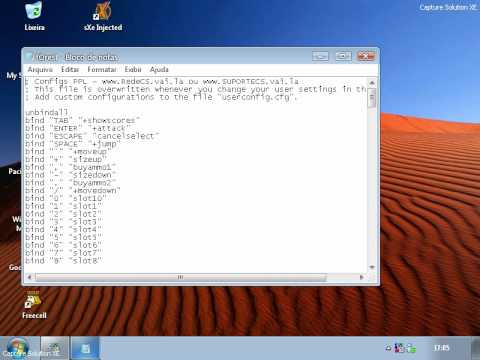Switch to the Notepad taskbar button
This screenshot has width=480, height=360.
pos(85,348)
